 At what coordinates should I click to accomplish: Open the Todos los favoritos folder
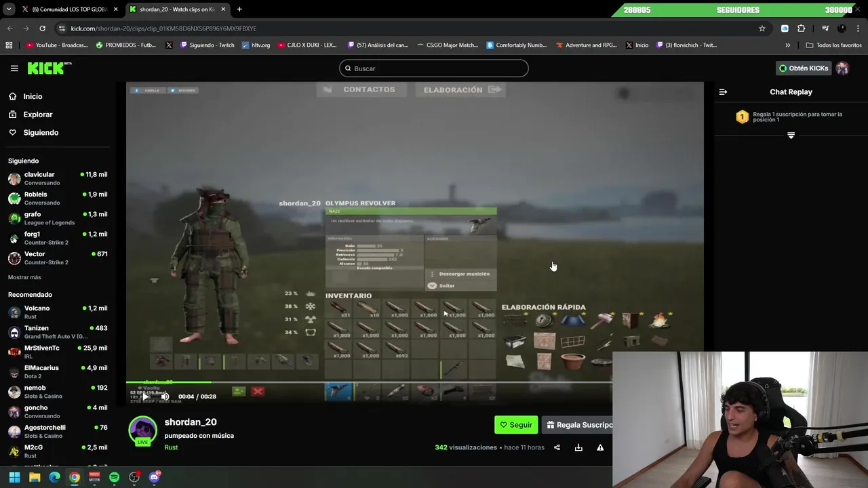point(833,45)
